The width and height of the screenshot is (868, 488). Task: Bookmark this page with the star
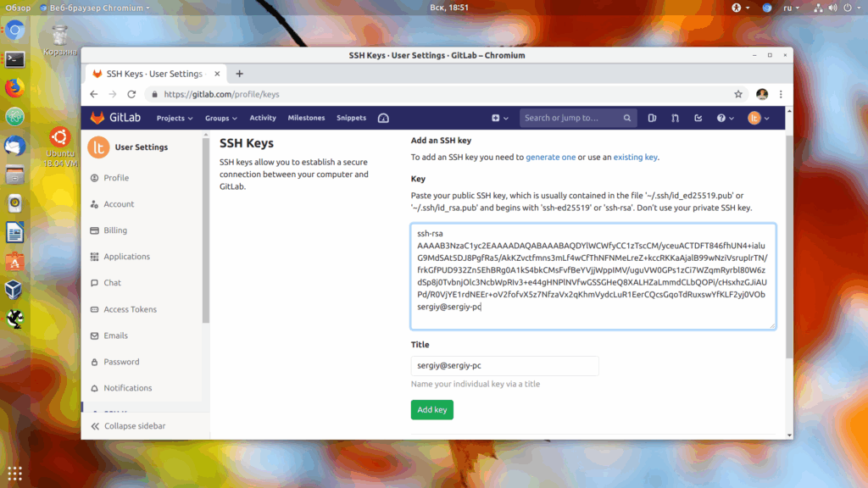pyautogui.click(x=738, y=94)
